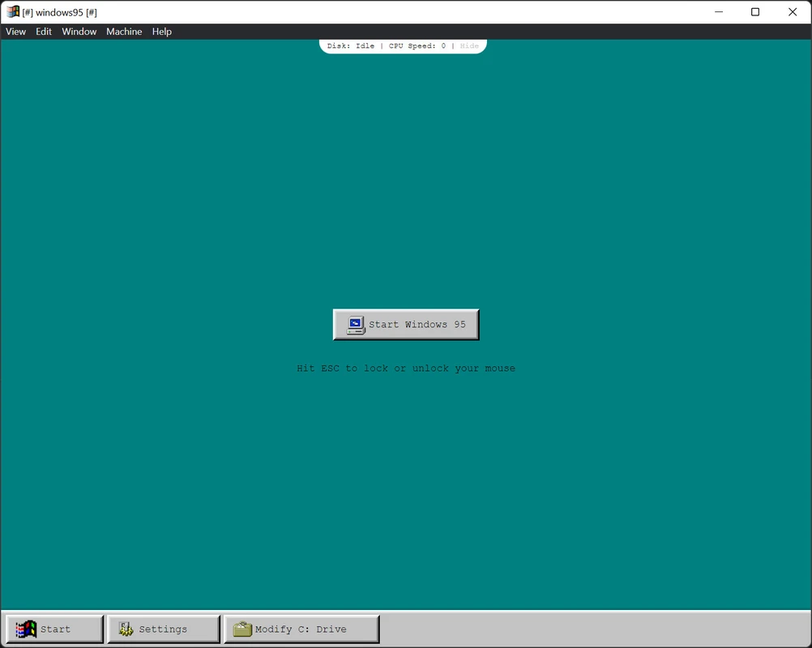Choose the Modify C: Drive text label
The height and width of the screenshot is (648, 812).
coord(301,629)
